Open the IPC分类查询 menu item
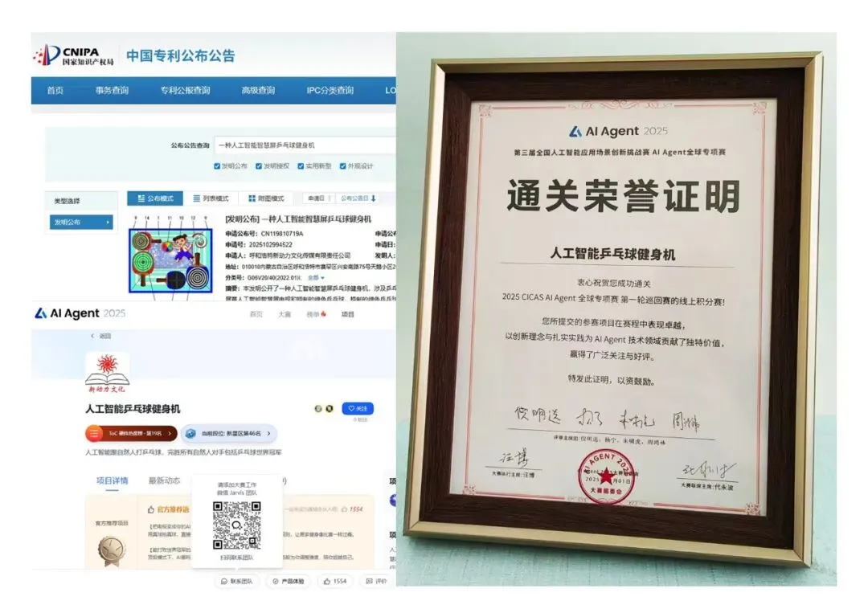This screenshot has width=868, height=613. tap(330, 90)
